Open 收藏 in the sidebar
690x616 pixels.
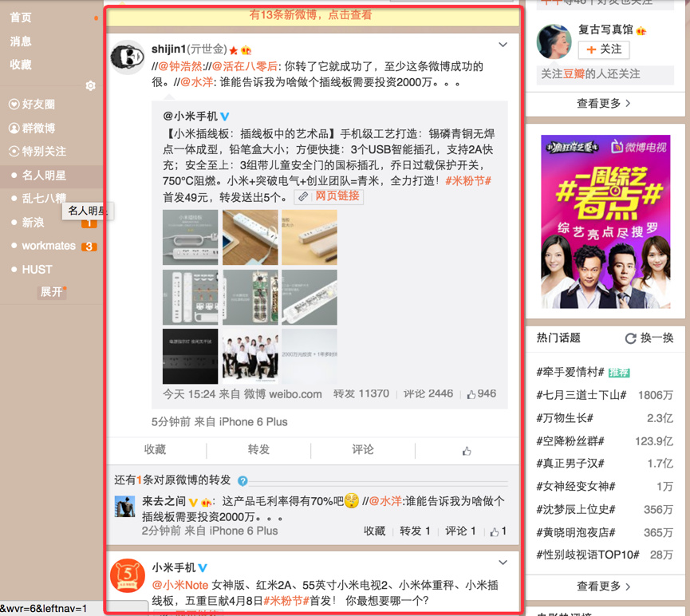[21, 65]
